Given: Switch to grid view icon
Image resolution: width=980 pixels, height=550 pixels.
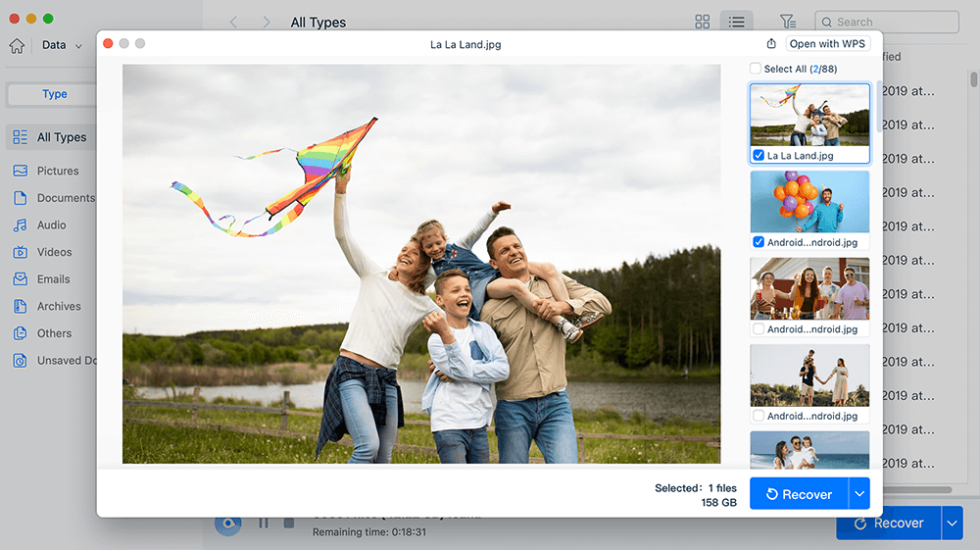Looking at the screenshot, I should [x=702, y=22].
